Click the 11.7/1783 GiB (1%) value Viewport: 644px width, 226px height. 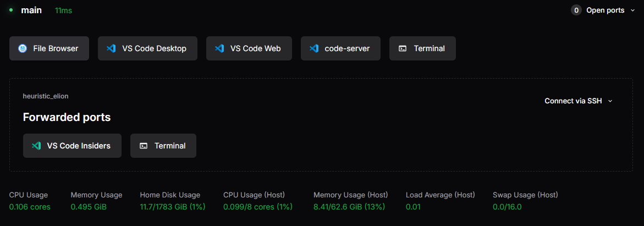173,207
